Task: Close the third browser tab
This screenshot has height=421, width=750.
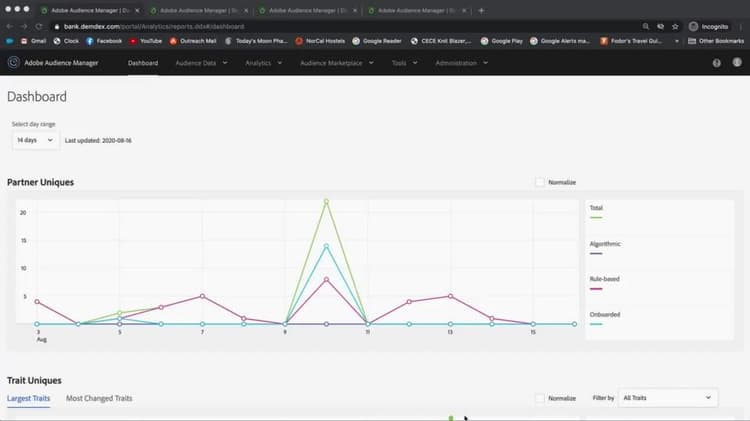Action: coord(355,10)
